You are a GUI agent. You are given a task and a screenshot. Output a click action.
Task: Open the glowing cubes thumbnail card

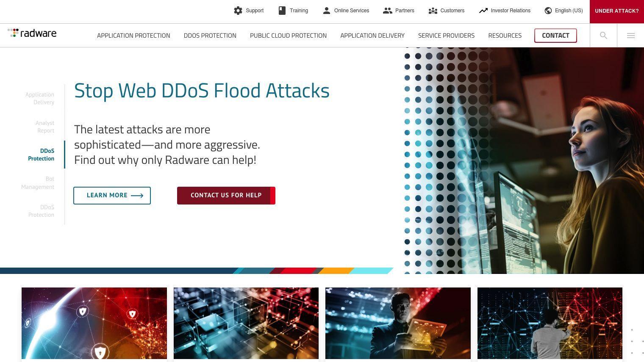(246, 323)
